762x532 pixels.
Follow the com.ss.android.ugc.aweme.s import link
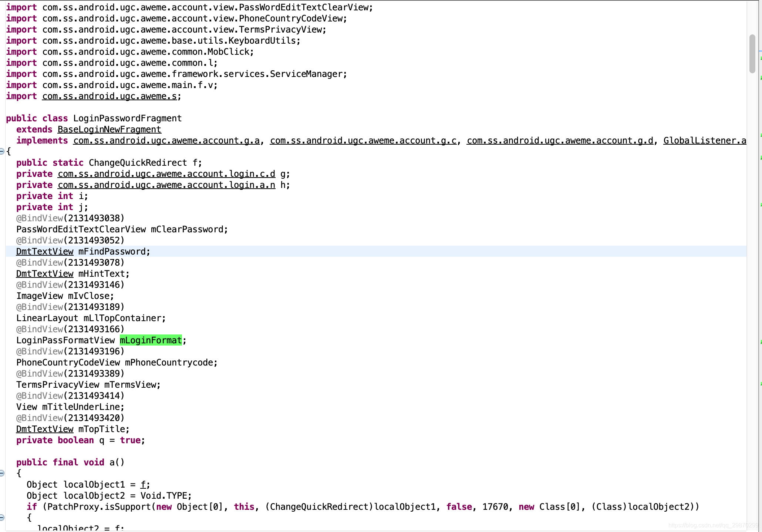(x=109, y=96)
